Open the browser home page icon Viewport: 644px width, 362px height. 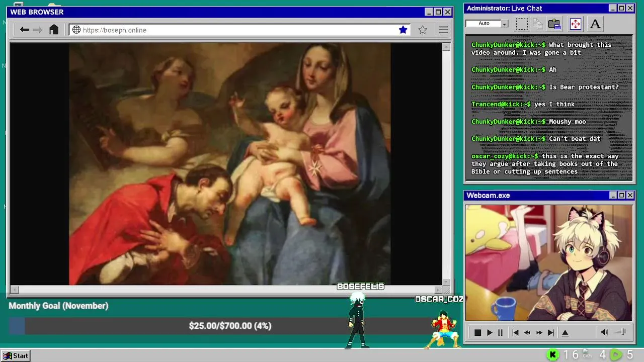[54, 30]
